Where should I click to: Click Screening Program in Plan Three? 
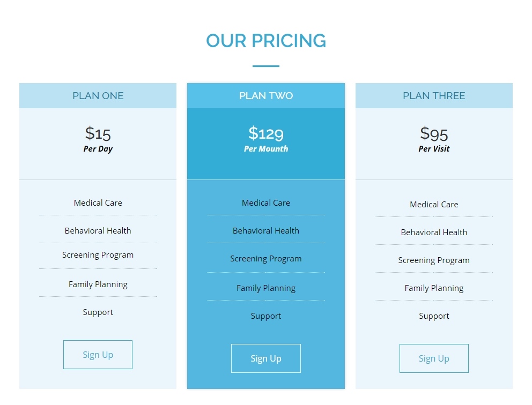434,260
